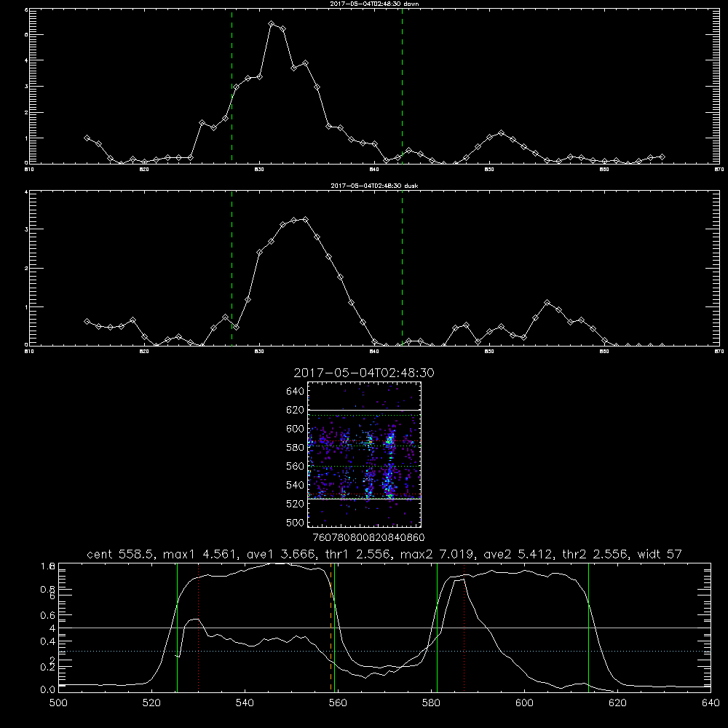The image size is (728, 728).
Task: Click the '0.6' y-axis label of bottom plot
Action: coord(48,615)
